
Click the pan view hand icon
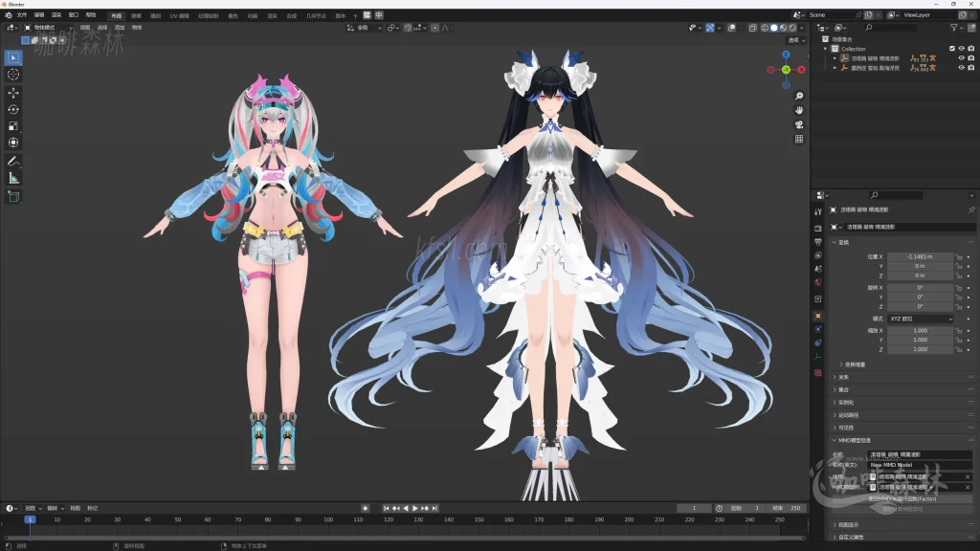click(x=799, y=110)
